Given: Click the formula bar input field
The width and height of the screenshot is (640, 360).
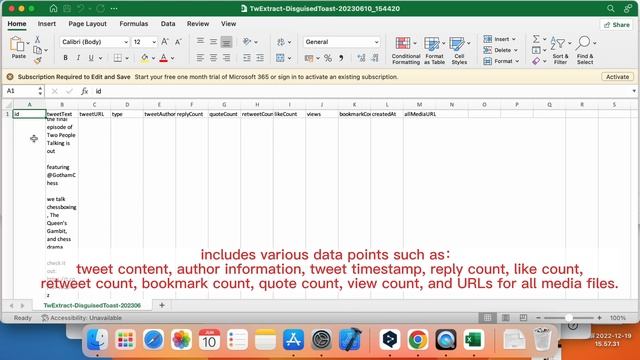Looking at the screenshot, I should pos(361,91).
